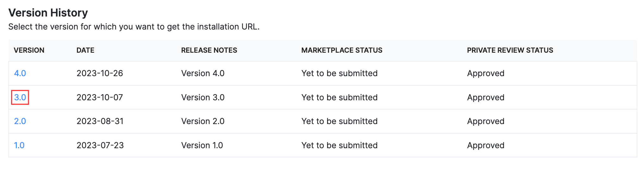The width and height of the screenshot is (644, 172).
Task: Click the MARKETPLACE STATUS column header
Action: coord(342,50)
